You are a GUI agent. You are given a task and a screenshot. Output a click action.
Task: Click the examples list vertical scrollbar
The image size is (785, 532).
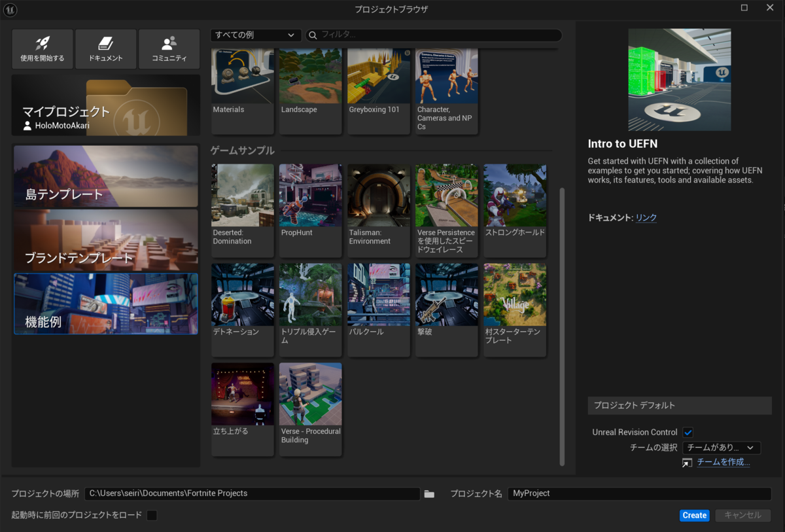[562, 327]
